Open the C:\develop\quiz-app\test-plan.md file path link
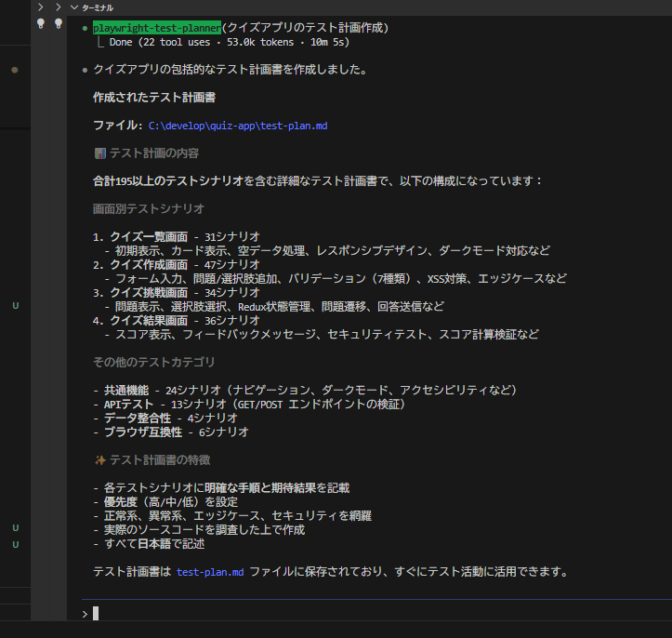 237,126
